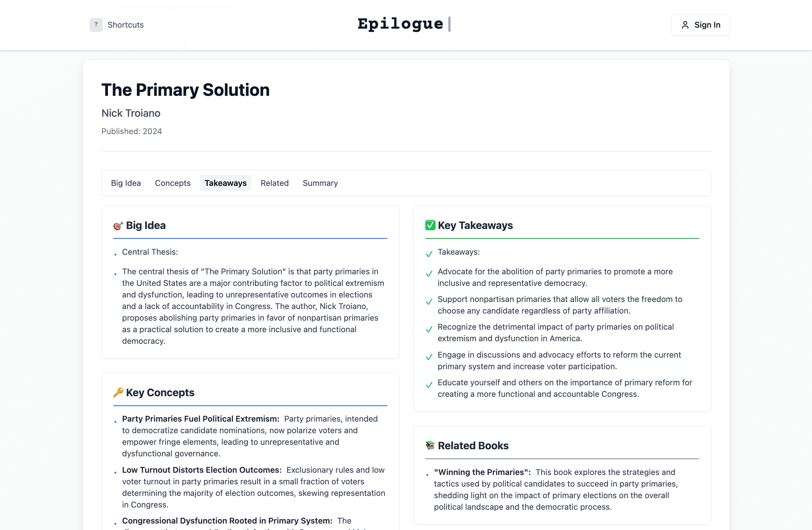Click the key emoji beside Key Concepts
This screenshot has height=530, width=812.
click(118, 392)
